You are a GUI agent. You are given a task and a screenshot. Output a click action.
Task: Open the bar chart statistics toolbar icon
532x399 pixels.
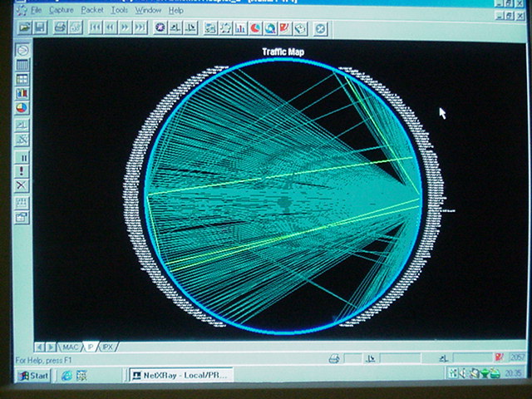pyautogui.click(x=240, y=28)
